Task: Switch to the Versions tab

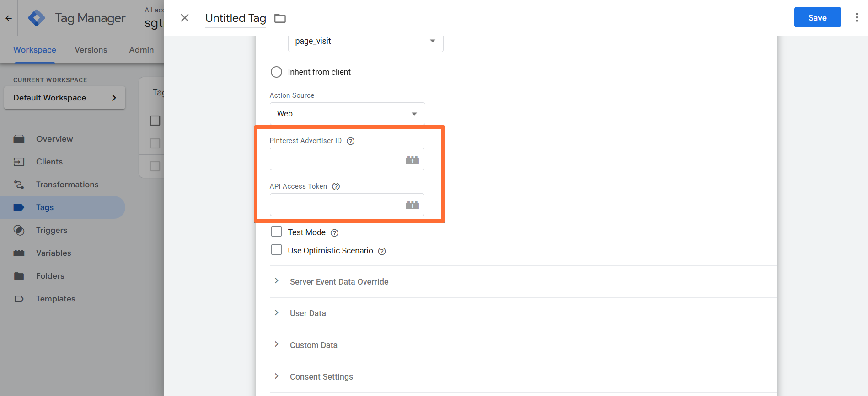Action: click(91, 50)
